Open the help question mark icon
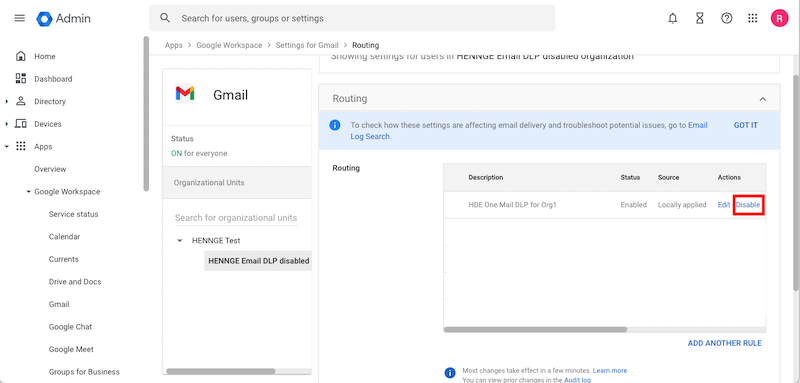 (x=727, y=18)
